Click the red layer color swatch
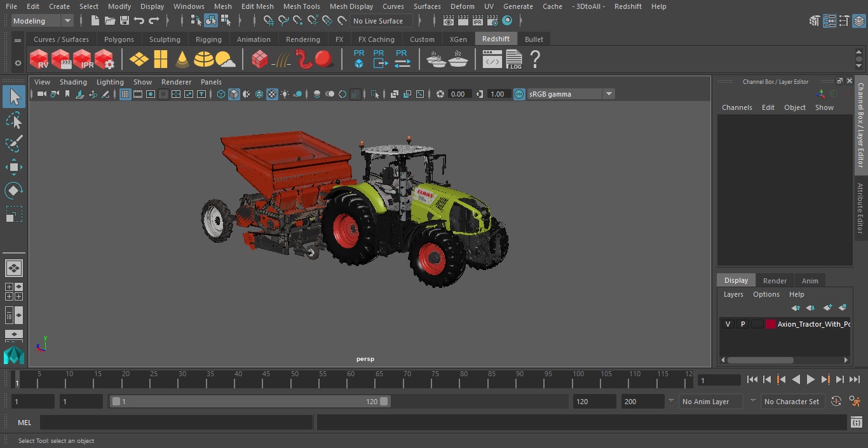Image resolution: width=868 pixels, height=448 pixels. click(x=771, y=324)
